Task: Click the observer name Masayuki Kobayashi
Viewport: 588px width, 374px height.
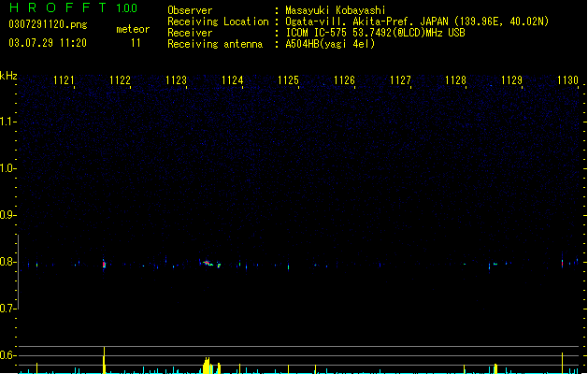Action: [336, 10]
